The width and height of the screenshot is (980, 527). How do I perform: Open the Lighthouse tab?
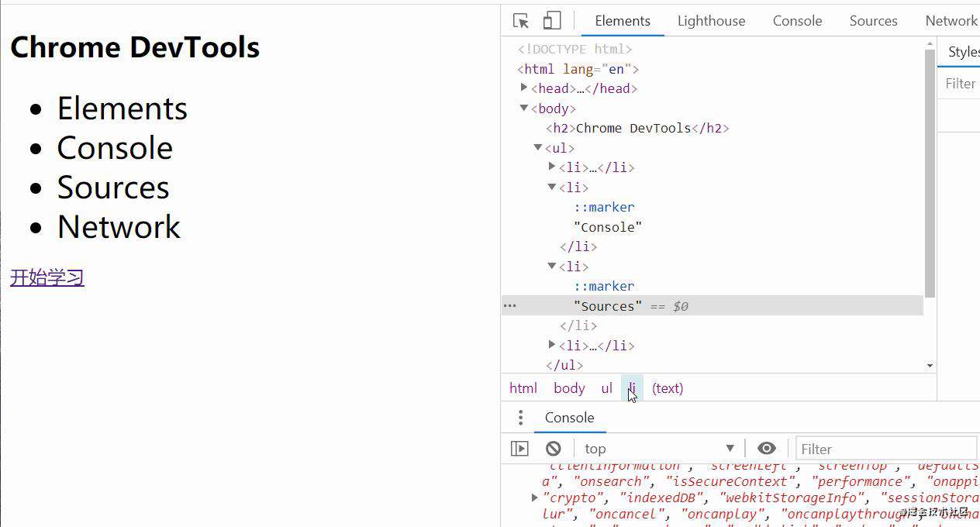pyautogui.click(x=711, y=21)
